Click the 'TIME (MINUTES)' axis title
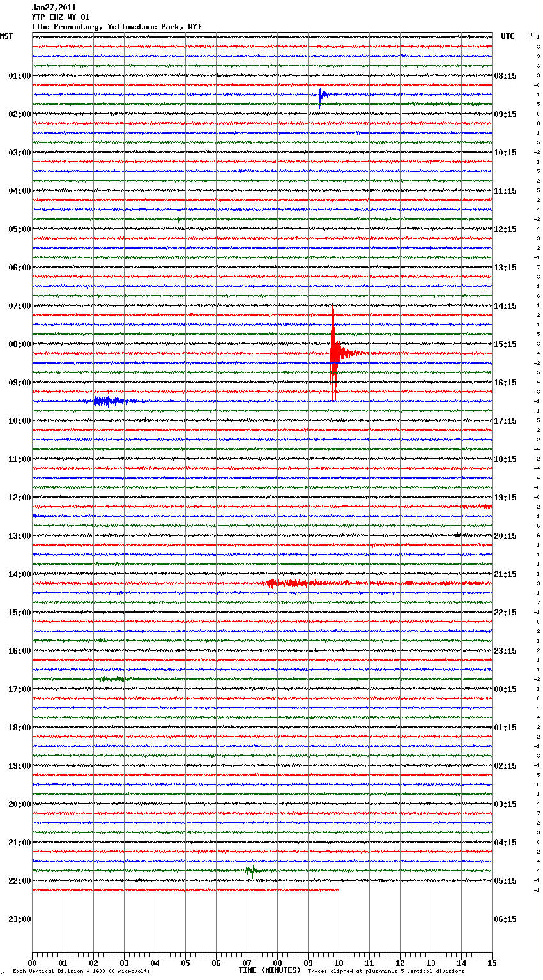 (270, 970)
